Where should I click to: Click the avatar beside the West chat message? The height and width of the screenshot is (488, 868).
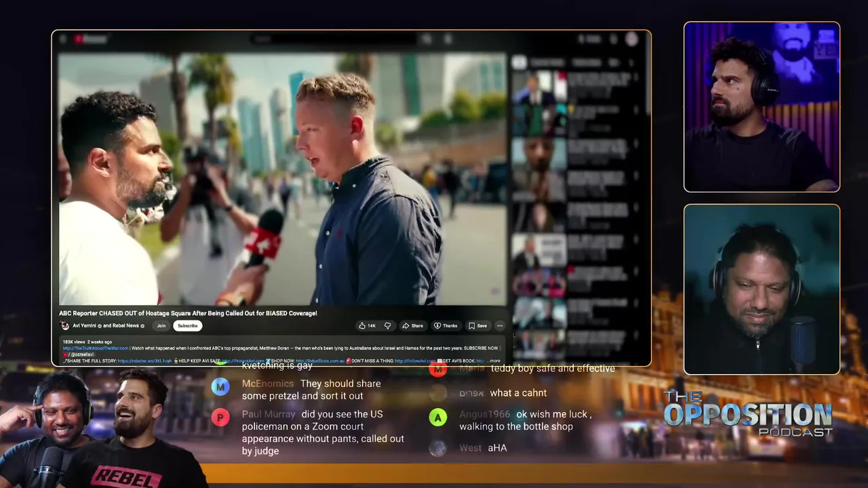pyautogui.click(x=438, y=448)
